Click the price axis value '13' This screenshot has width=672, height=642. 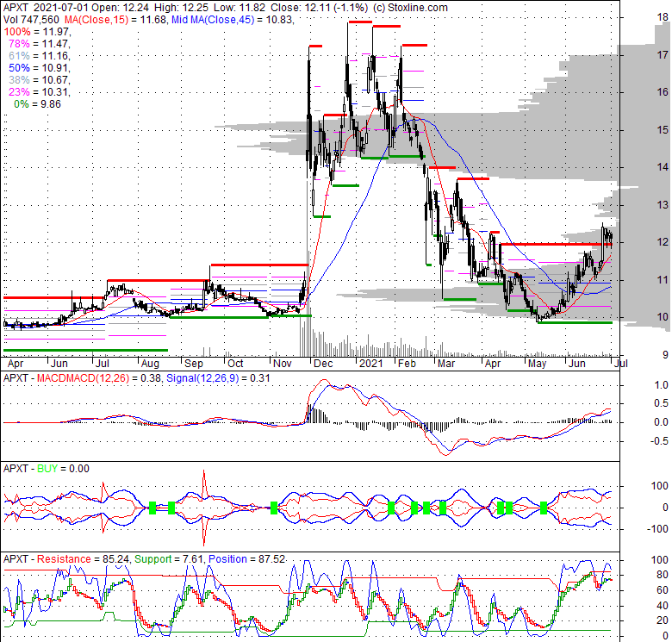(663, 205)
